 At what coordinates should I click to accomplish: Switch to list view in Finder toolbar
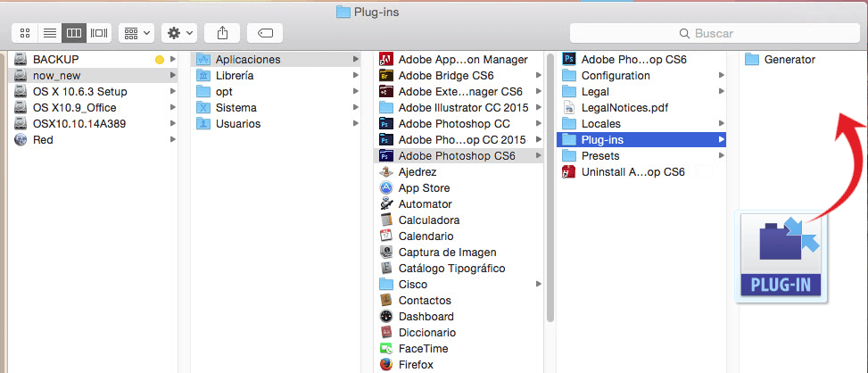point(50,33)
